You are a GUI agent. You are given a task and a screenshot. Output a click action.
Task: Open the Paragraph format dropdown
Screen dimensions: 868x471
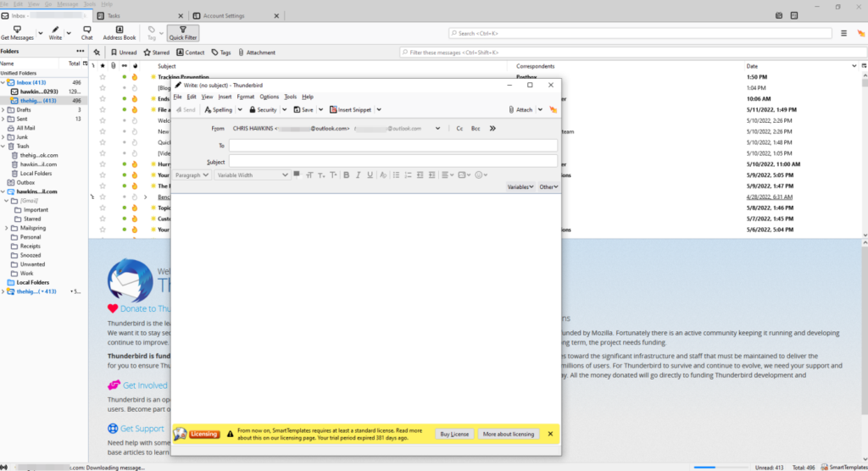192,175
